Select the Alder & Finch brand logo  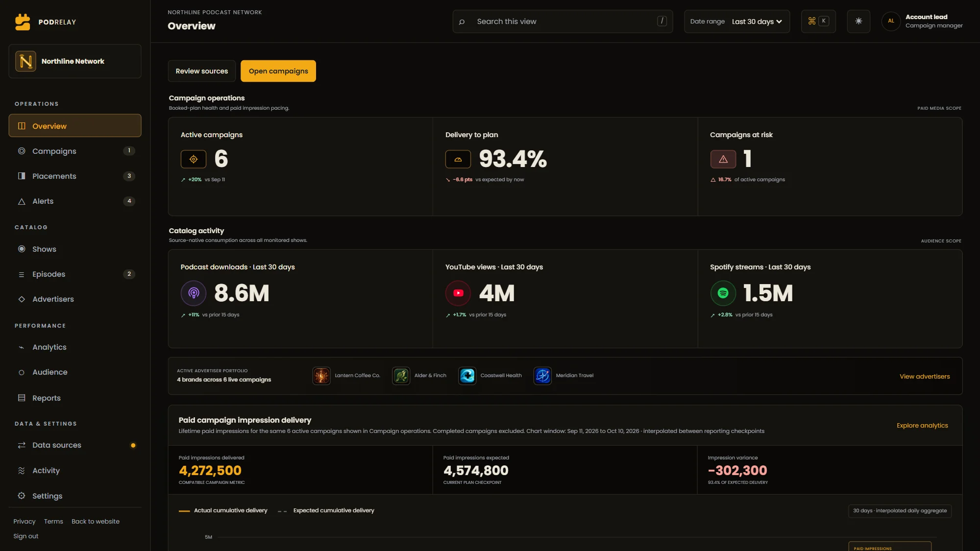pos(401,376)
